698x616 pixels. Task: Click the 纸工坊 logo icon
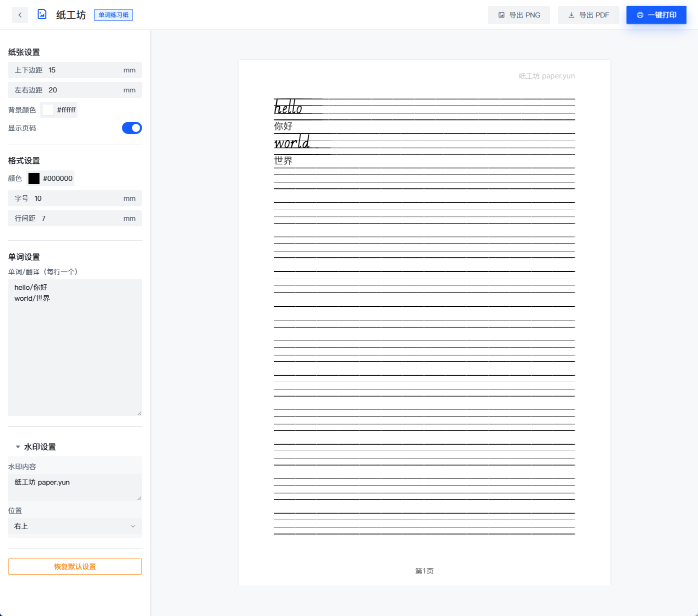click(42, 14)
